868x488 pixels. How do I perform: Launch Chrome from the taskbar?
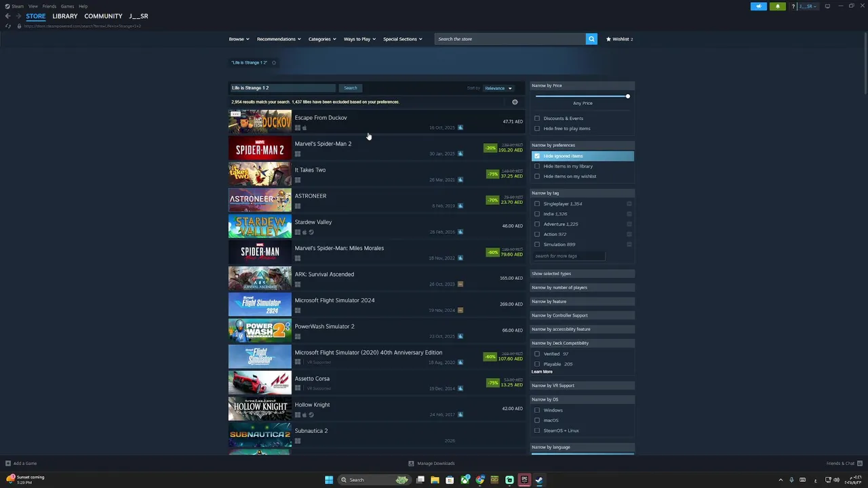point(480,480)
